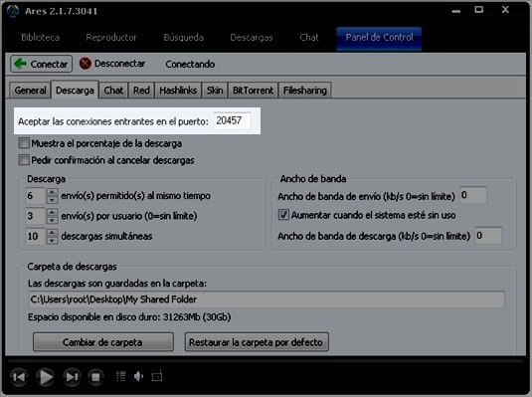The width and height of the screenshot is (532, 397).
Task: Click the red Desconectar button
Action: [x=112, y=64]
